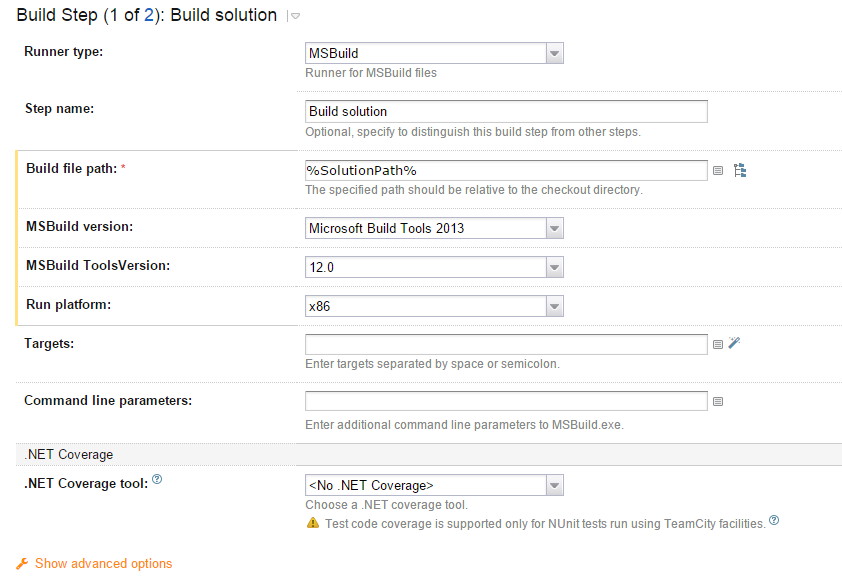Click the magic wand icon beside Targets
The height and width of the screenshot is (580, 842).
[734, 343]
